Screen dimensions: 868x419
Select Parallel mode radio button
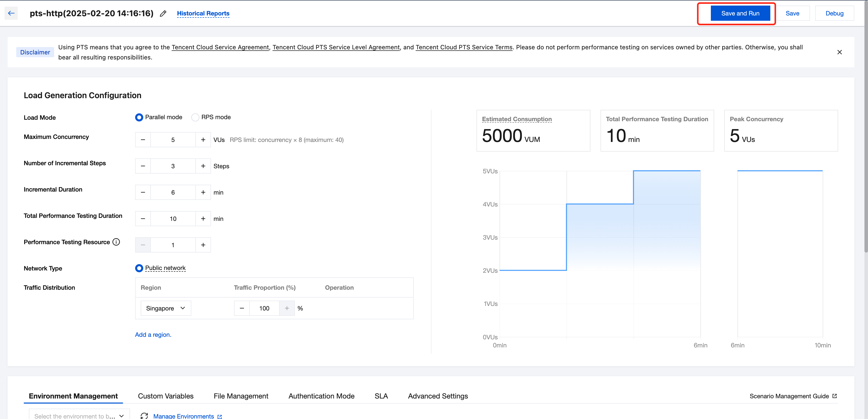coord(139,117)
